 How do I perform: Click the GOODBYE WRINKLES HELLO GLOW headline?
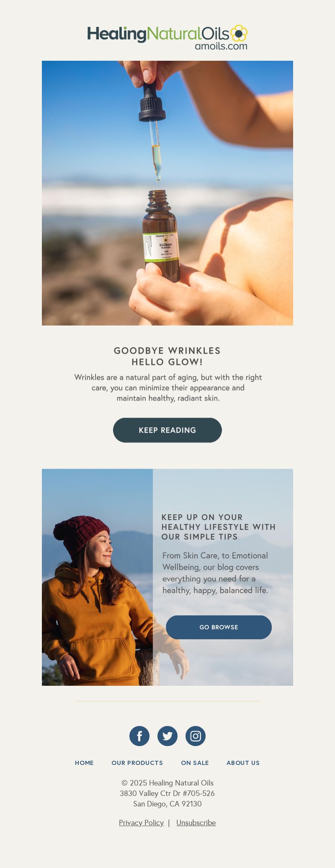167,356
